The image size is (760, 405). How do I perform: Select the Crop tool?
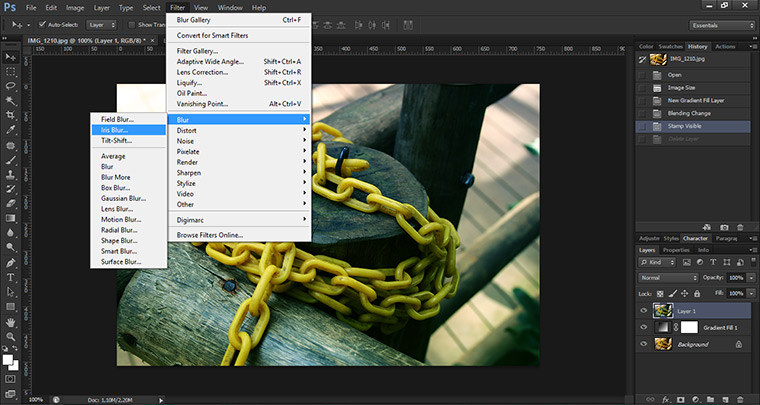(x=10, y=115)
